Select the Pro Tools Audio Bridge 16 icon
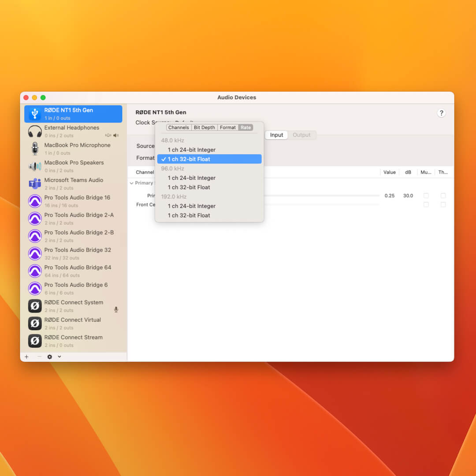This screenshot has width=476, height=476. 35,201
